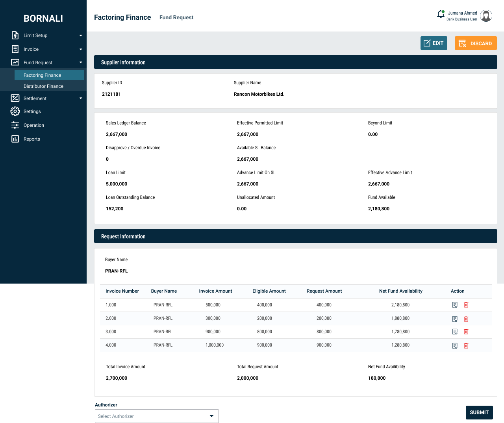Click the Limit Setup sidebar icon
Image resolution: width=504 pixels, height=423 pixels.
pyautogui.click(x=15, y=35)
